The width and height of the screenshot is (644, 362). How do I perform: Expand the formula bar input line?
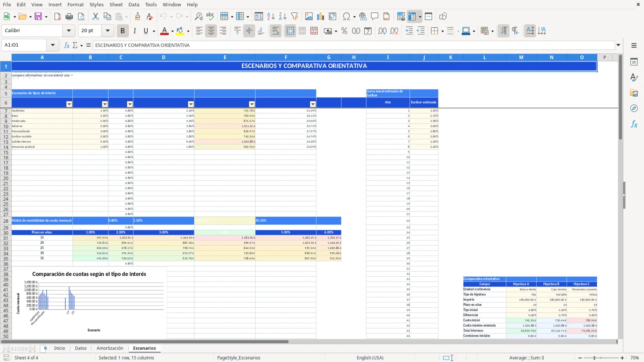click(618, 45)
